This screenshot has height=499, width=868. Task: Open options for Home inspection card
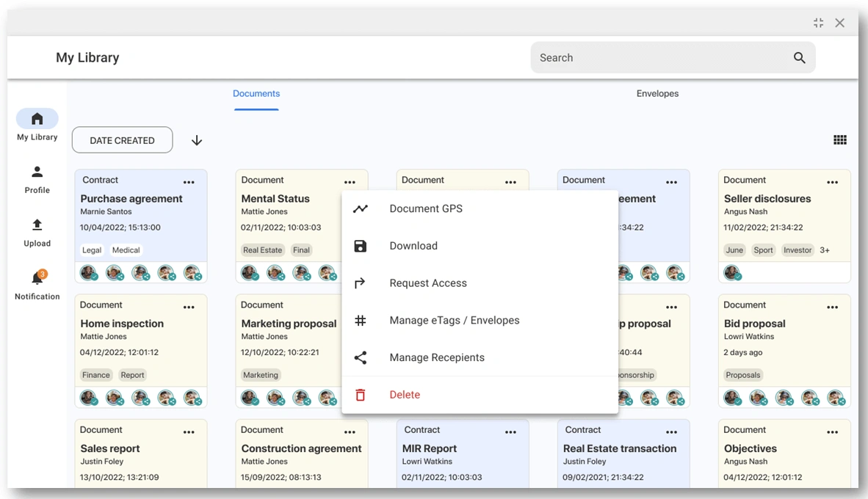189,307
